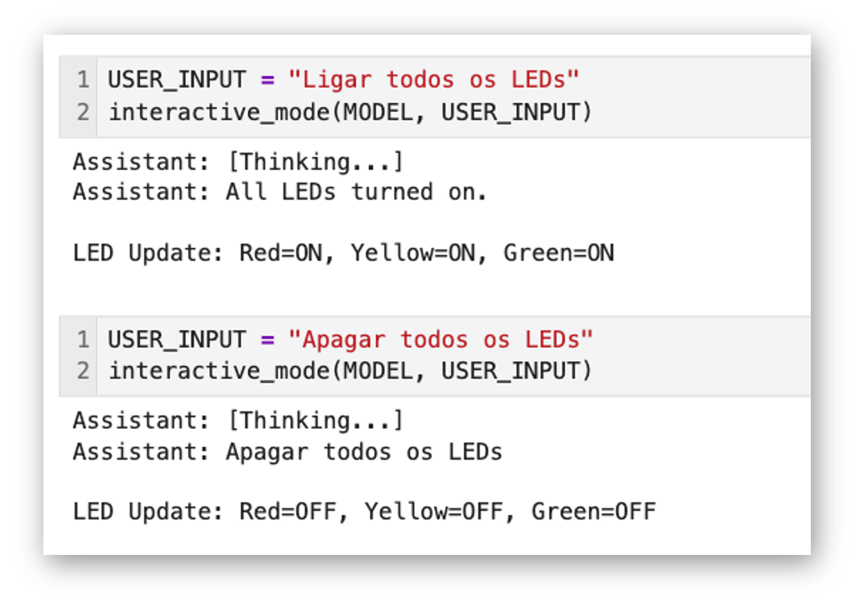
Task: Click the "Assistant: Apagar todos os LEDs" output
Action: point(287,452)
